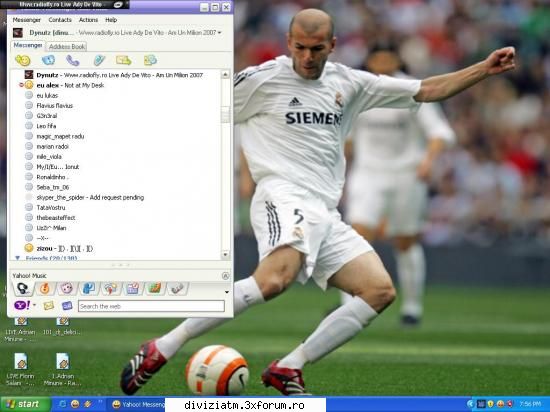Open the Actions menu
Image resolution: width=550 pixels, height=412 pixels.
click(88, 20)
